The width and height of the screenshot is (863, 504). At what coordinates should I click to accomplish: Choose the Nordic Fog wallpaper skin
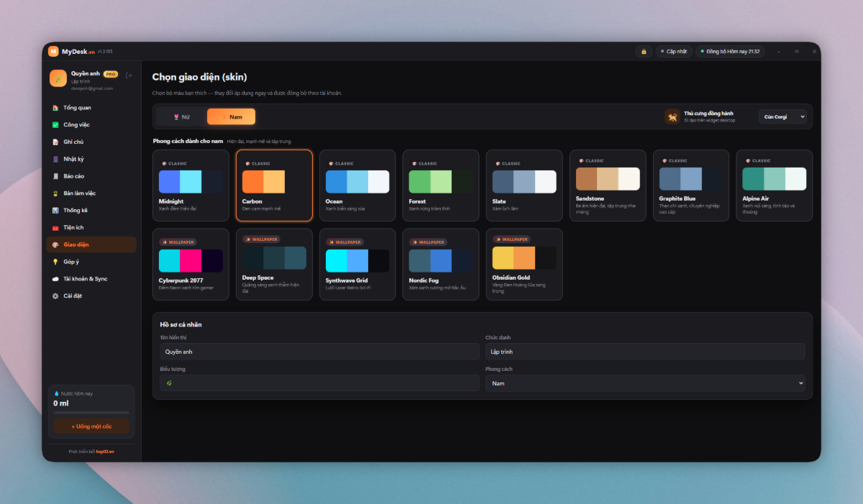click(441, 264)
